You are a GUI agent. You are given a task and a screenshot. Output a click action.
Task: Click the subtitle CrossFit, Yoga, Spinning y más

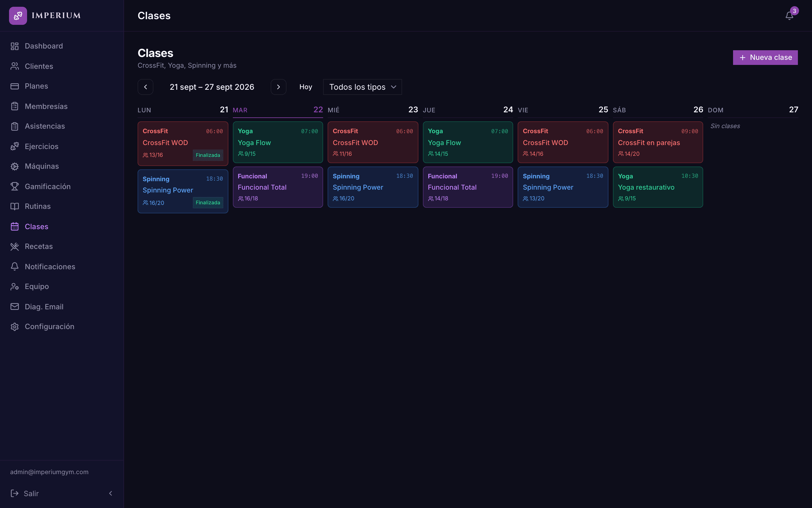pyautogui.click(x=187, y=65)
